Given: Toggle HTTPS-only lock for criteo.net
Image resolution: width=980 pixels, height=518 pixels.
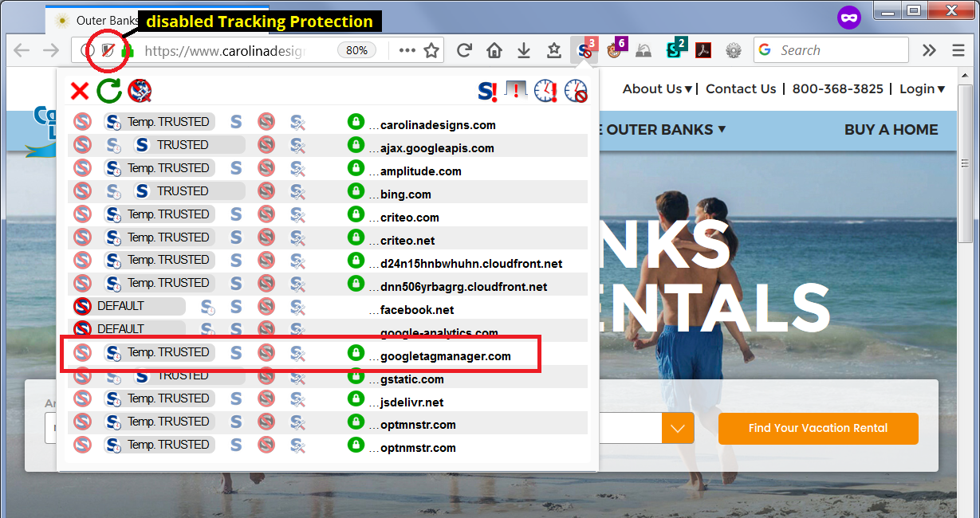Looking at the screenshot, I should click(x=356, y=237).
